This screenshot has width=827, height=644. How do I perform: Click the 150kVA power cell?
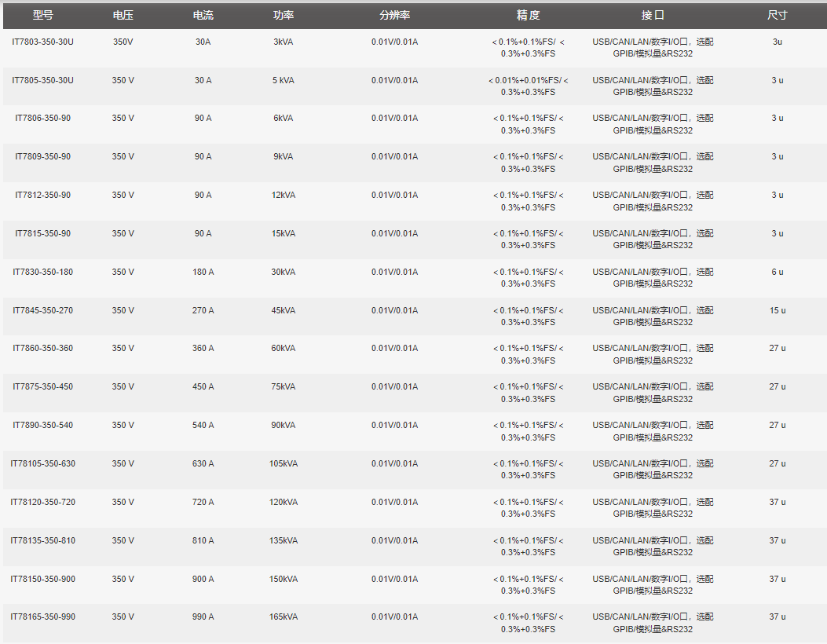[x=284, y=579]
